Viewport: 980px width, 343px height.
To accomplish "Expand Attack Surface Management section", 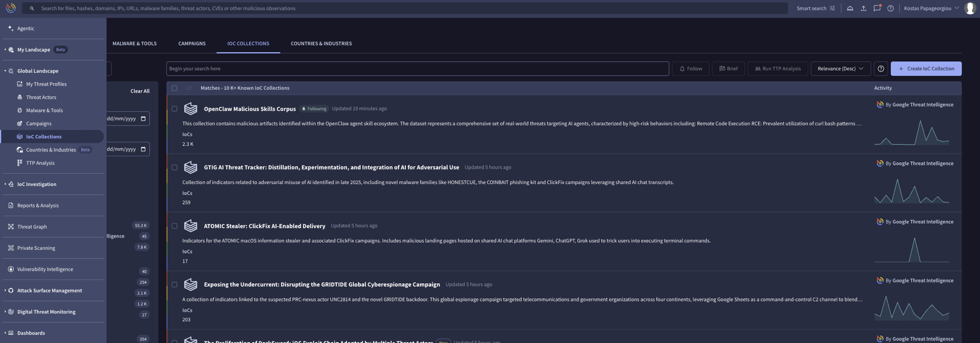I will pos(5,290).
